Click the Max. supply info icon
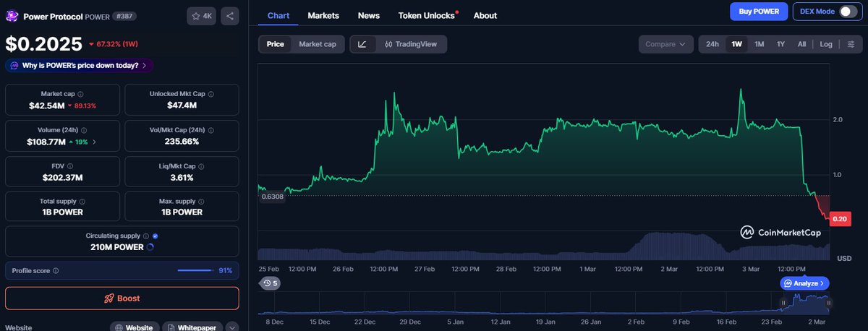 point(200,201)
